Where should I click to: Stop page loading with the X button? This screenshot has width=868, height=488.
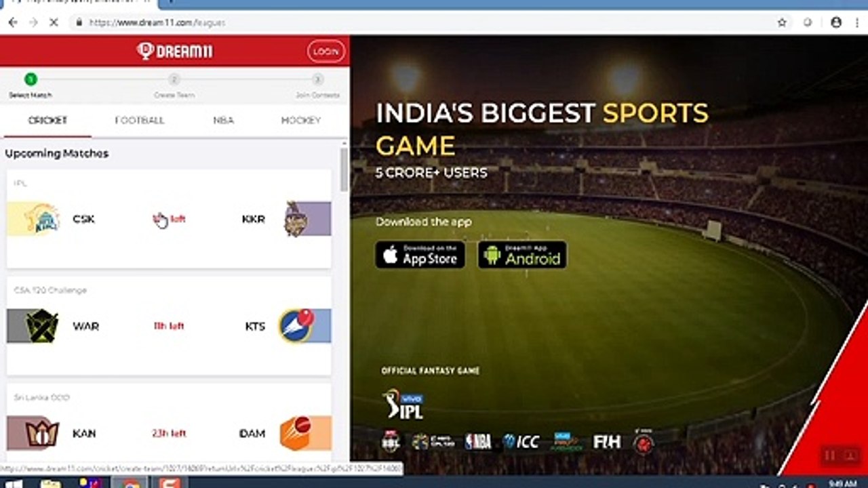point(54,22)
